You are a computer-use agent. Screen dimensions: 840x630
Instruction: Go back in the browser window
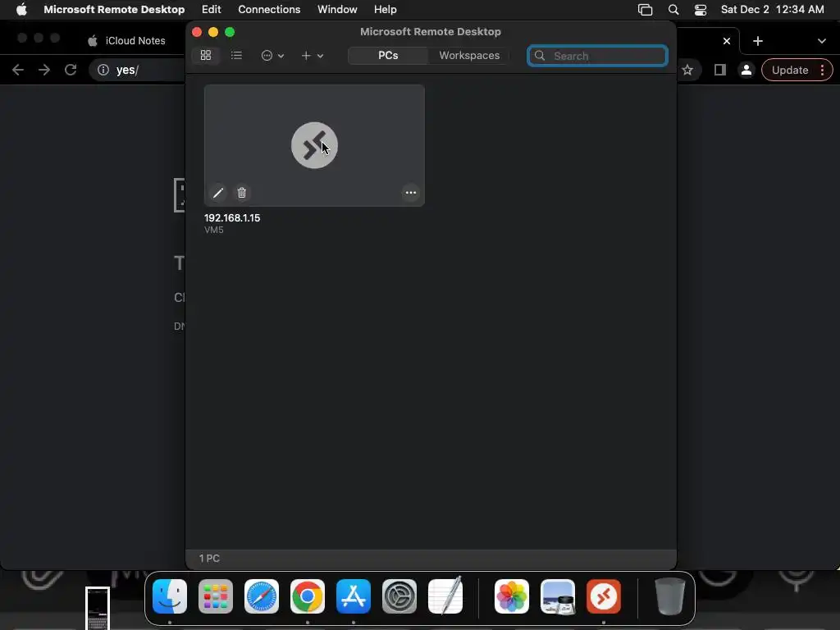18,70
